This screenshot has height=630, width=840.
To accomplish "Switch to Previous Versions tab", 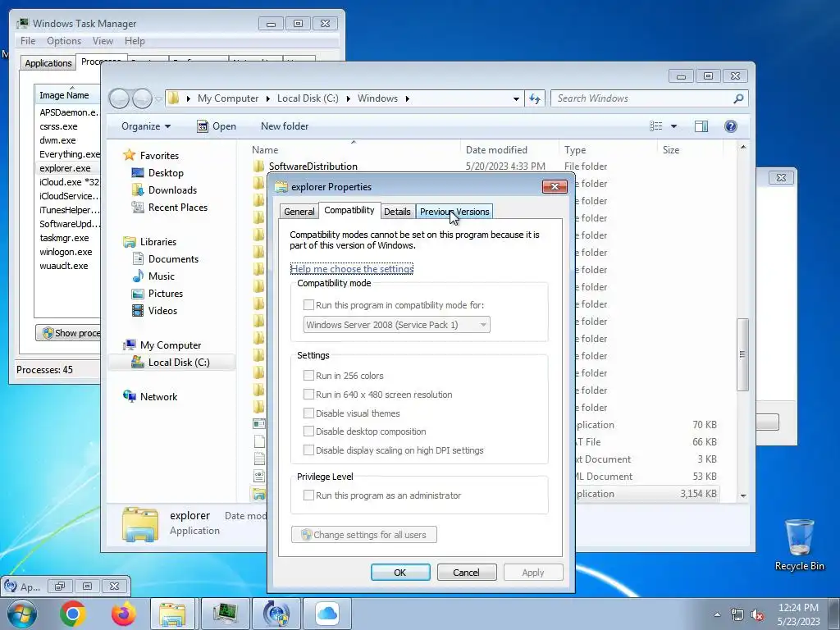I will click(454, 212).
